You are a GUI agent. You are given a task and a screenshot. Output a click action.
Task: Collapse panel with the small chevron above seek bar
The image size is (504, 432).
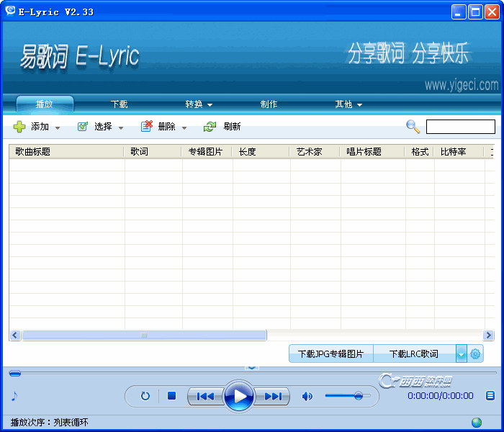click(252, 367)
